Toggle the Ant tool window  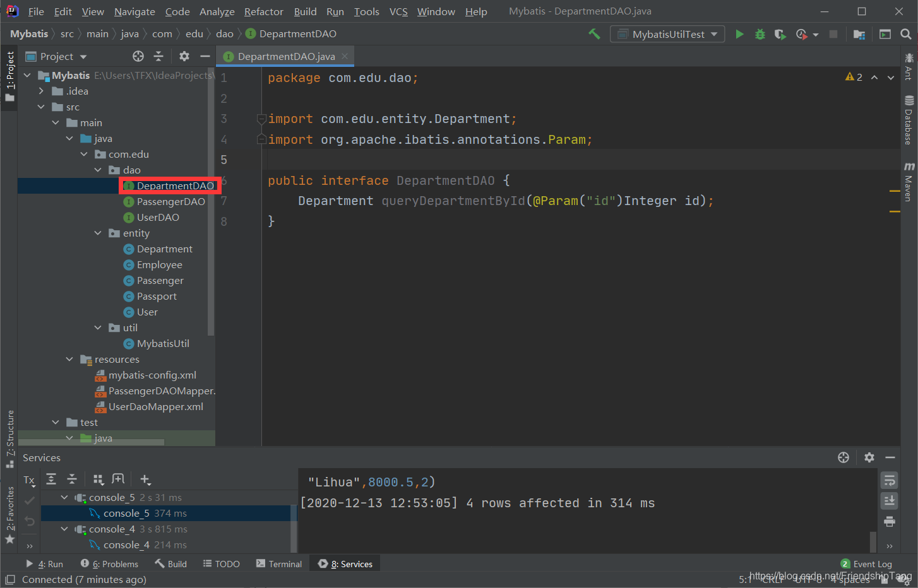tap(909, 67)
